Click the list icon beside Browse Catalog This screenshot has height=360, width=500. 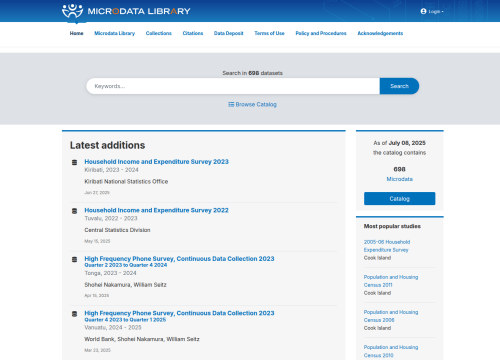231,104
